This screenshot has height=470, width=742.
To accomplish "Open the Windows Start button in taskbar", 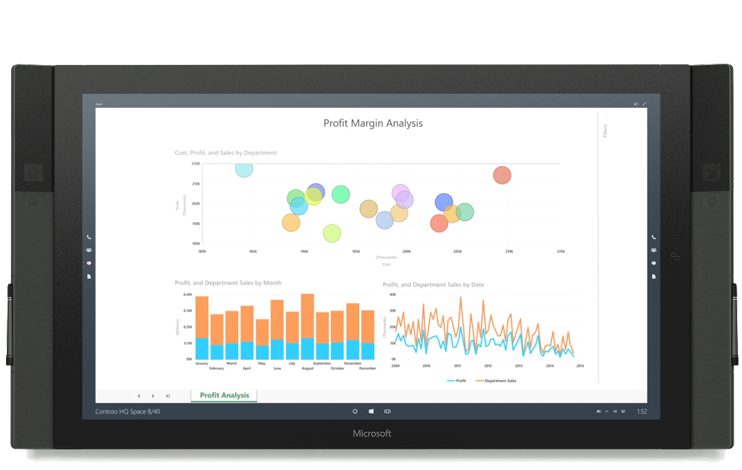I will pos(371,411).
